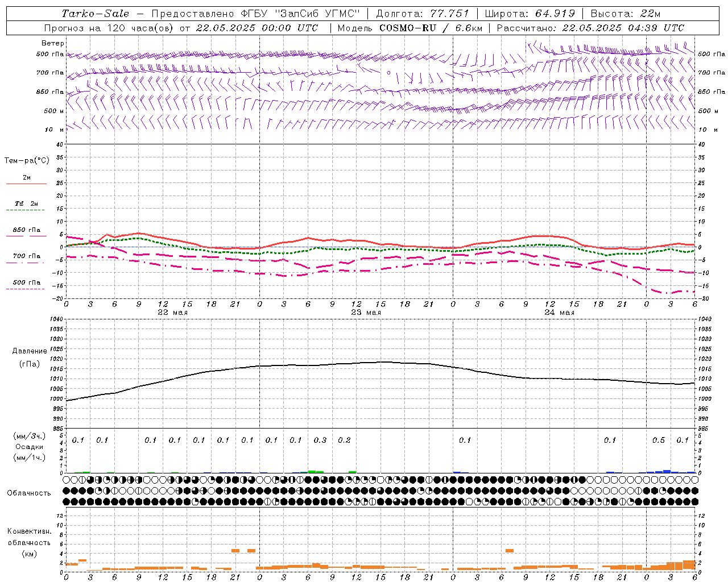Click the Tarko-Sale station title

coord(96,14)
